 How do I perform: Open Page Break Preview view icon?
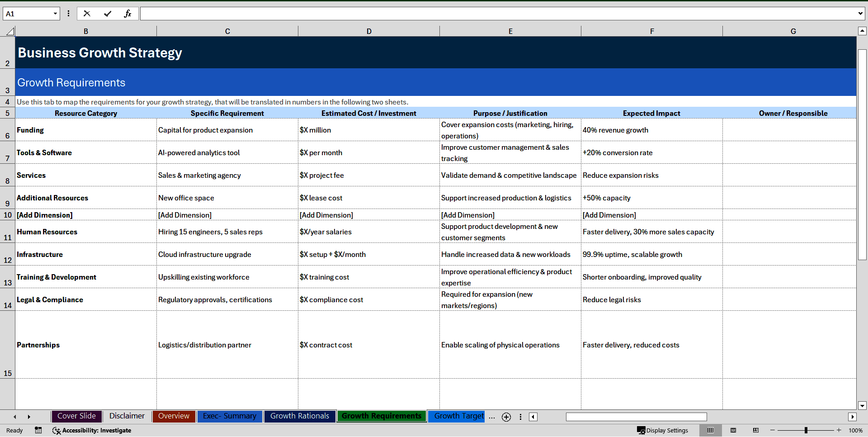755,430
